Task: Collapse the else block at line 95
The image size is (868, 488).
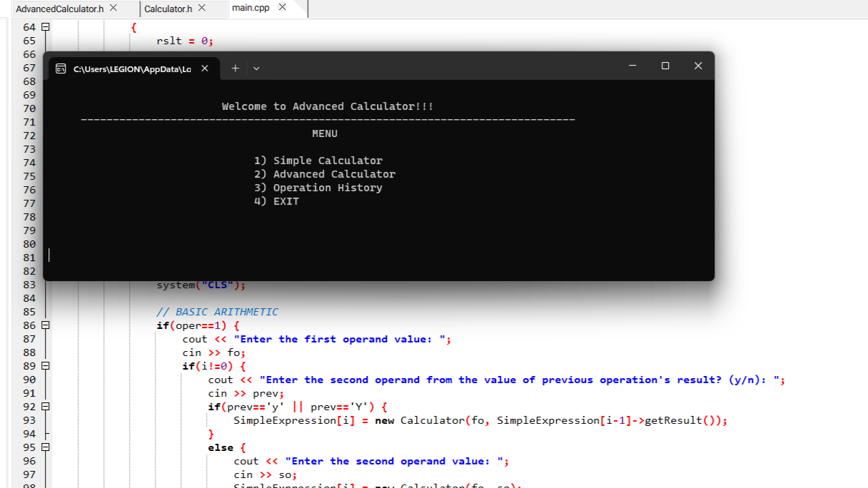Action: point(45,447)
